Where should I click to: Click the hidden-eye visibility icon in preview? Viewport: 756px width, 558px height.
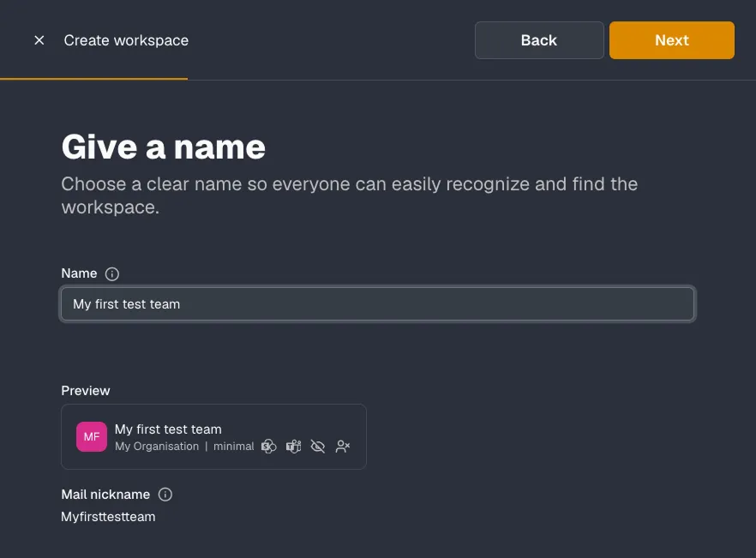[x=318, y=447]
